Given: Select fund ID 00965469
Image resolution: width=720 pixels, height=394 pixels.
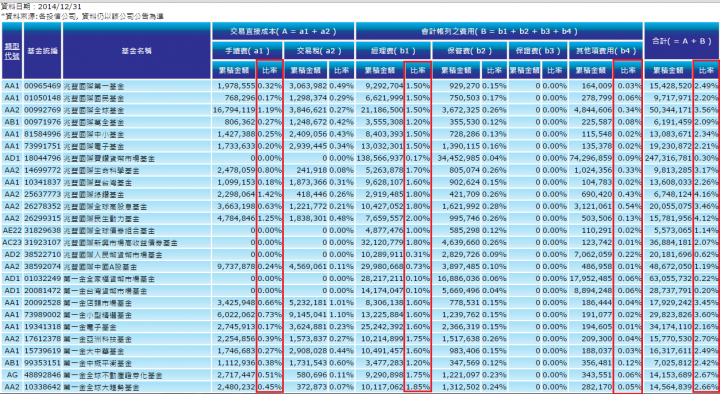Looking at the screenshot, I should [42, 86].
